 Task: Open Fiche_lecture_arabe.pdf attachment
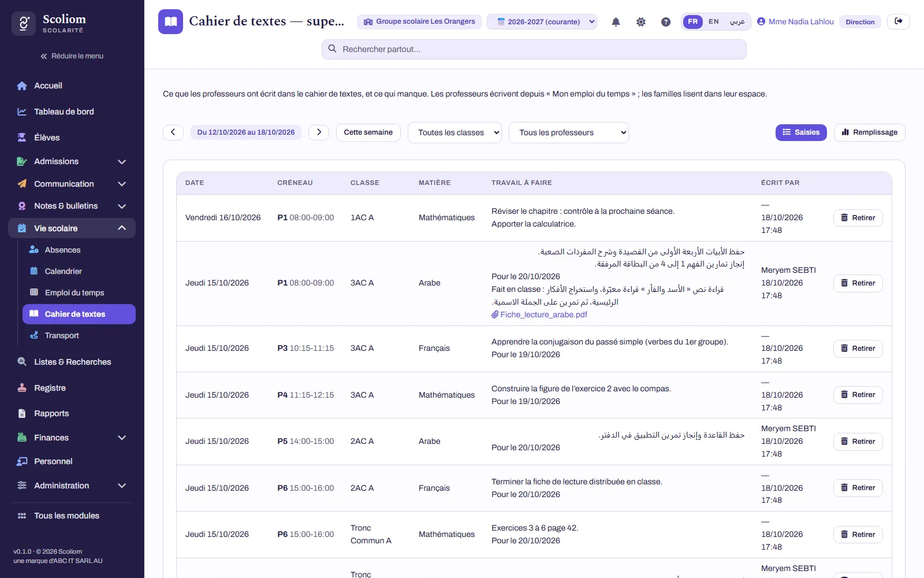[539, 314]
